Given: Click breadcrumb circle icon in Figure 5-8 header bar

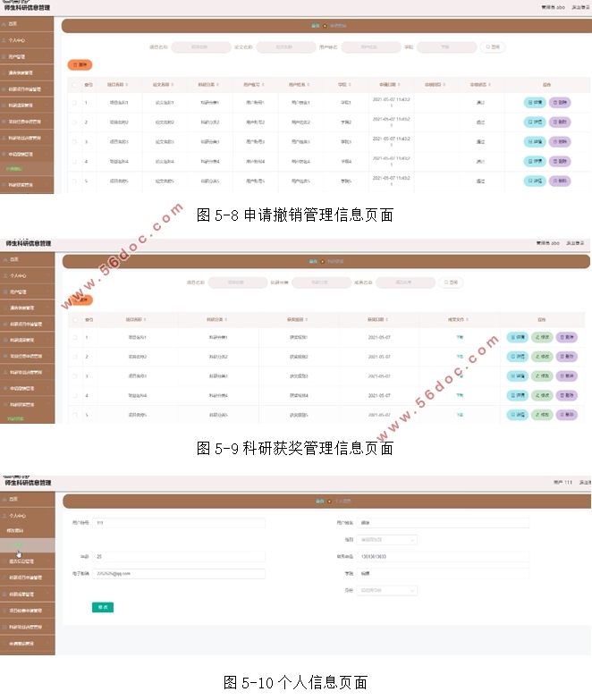Looking at the screenshot, I should [325, 26].
